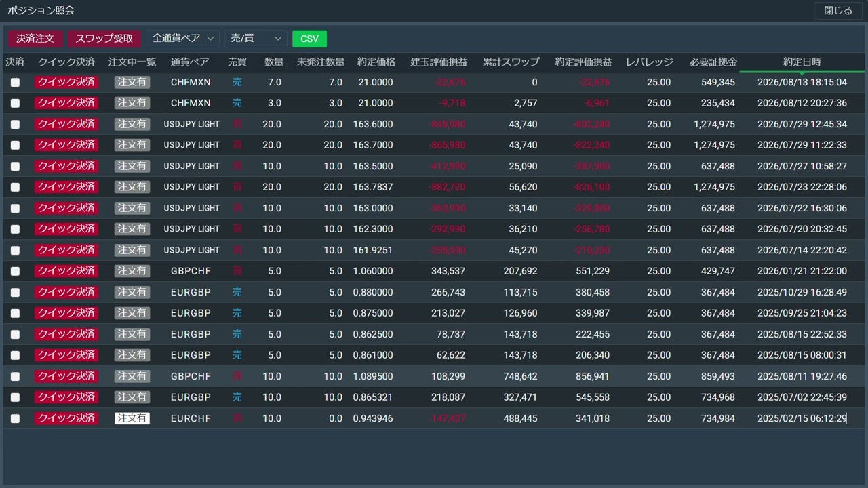
Task: Sort by 建玉評価損益 column header
Action: point(439,62)
